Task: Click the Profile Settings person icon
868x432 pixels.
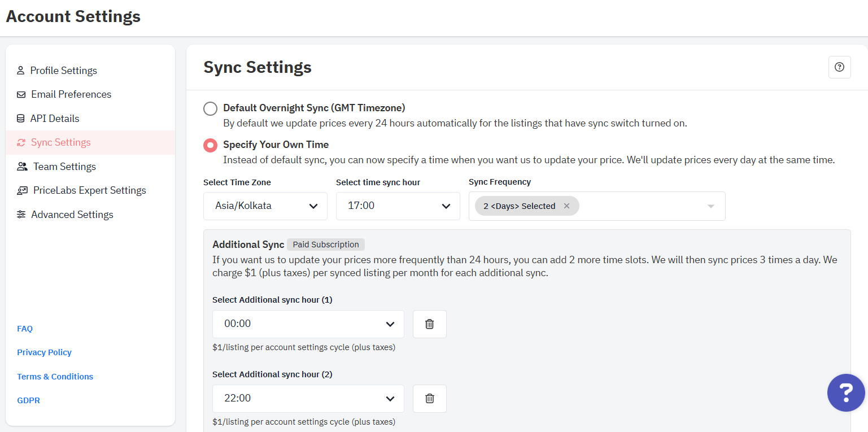Action: tap(21, 71)
